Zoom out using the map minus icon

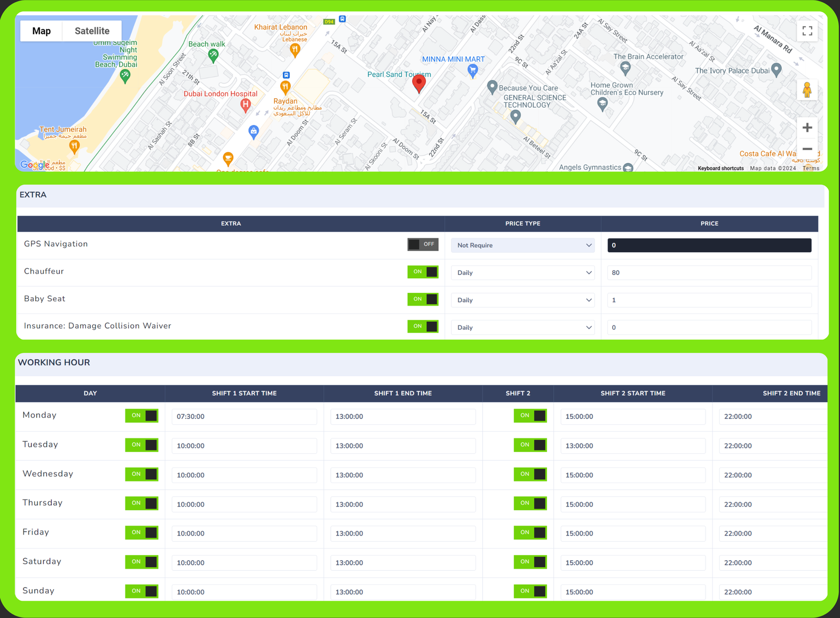(807, 149)
